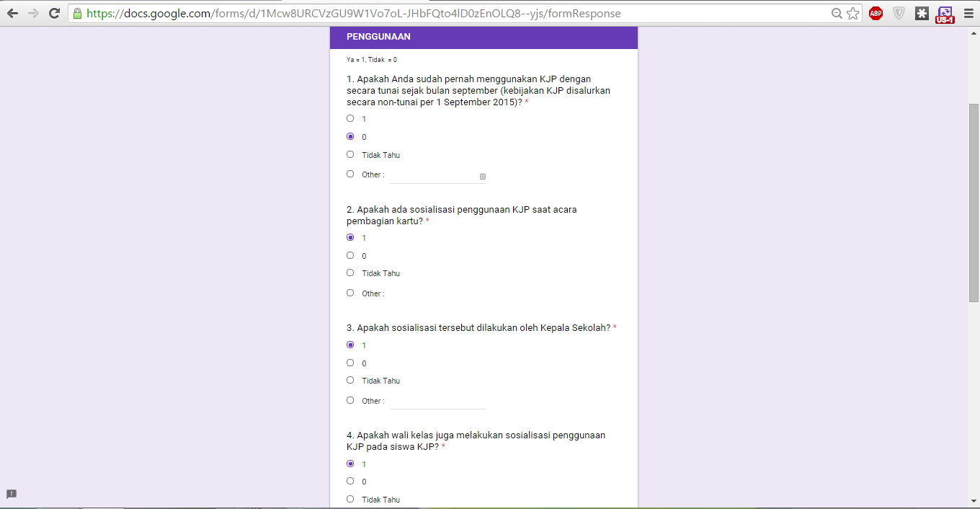Click the asterisk extension icon
The image size is (980, 509).
(x=922, y=13)
